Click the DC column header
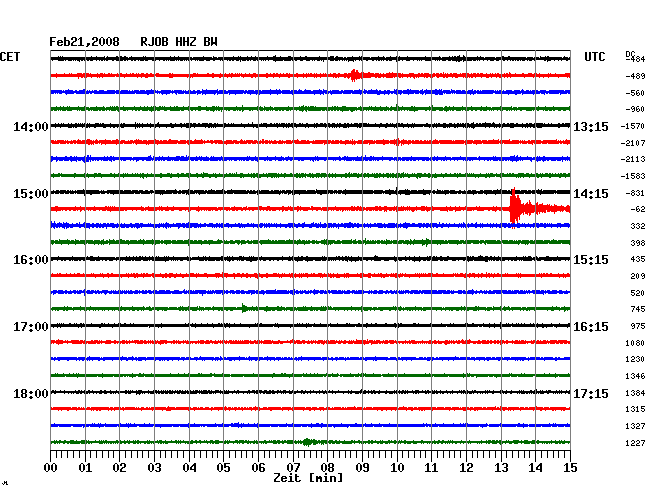Image resolution: width=650 pixels, height=494 pixels. 630,54
